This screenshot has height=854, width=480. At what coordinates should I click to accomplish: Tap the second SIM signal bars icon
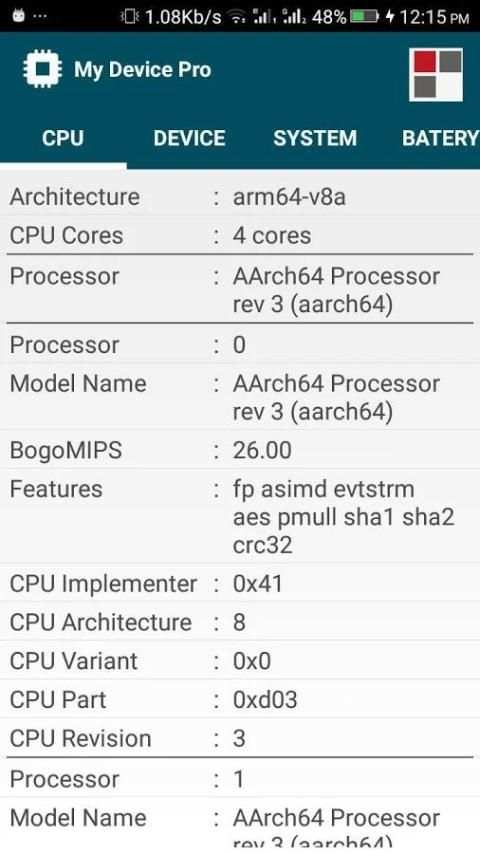tap(295, 16)
